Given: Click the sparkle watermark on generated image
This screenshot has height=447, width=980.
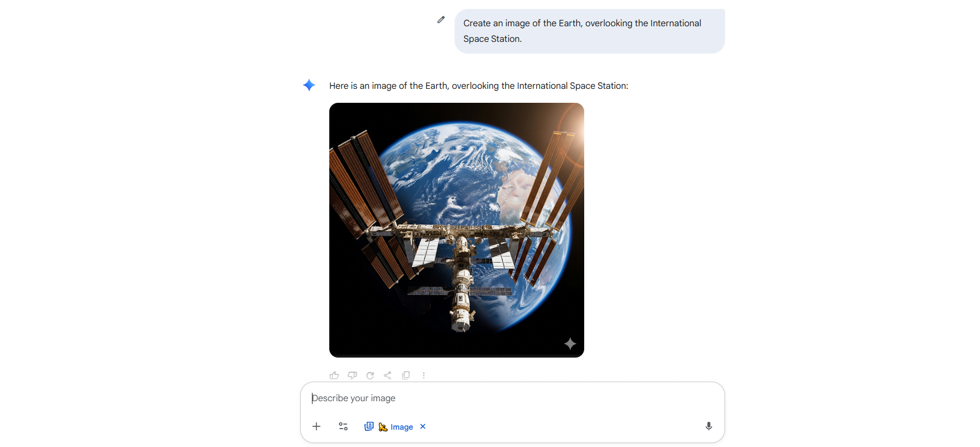Looking at the screenshot, I should point(570,344).
